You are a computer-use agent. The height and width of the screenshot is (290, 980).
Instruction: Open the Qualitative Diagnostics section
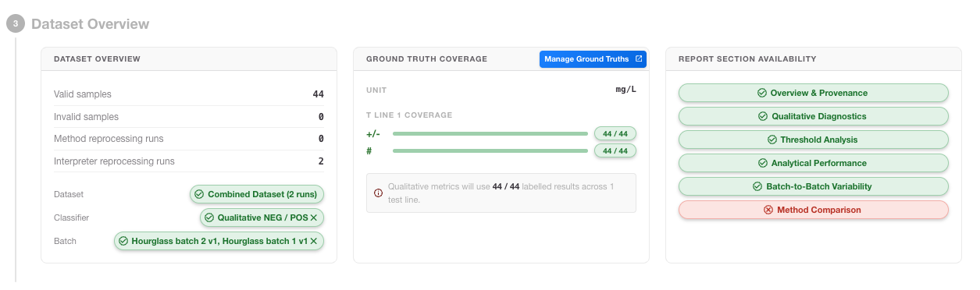click(813, 116)
